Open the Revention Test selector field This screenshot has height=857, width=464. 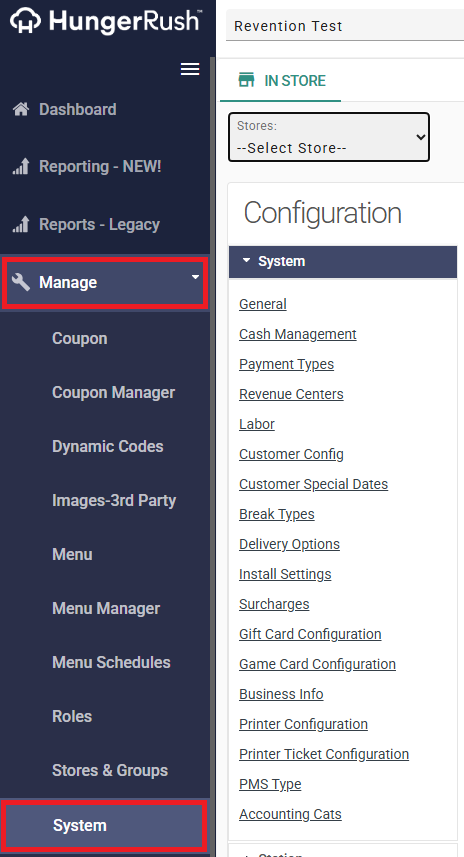point(345,26)
